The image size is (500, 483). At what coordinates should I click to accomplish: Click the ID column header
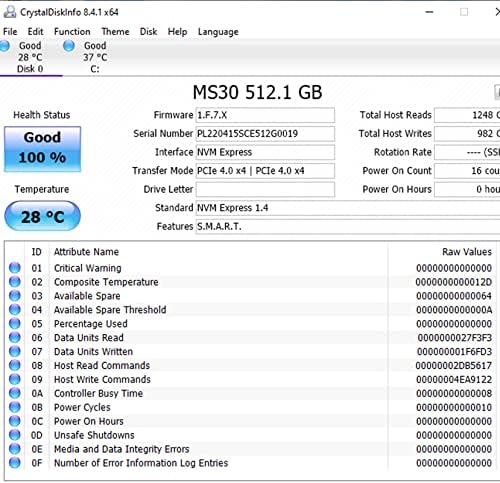click(x=37, y=252)
